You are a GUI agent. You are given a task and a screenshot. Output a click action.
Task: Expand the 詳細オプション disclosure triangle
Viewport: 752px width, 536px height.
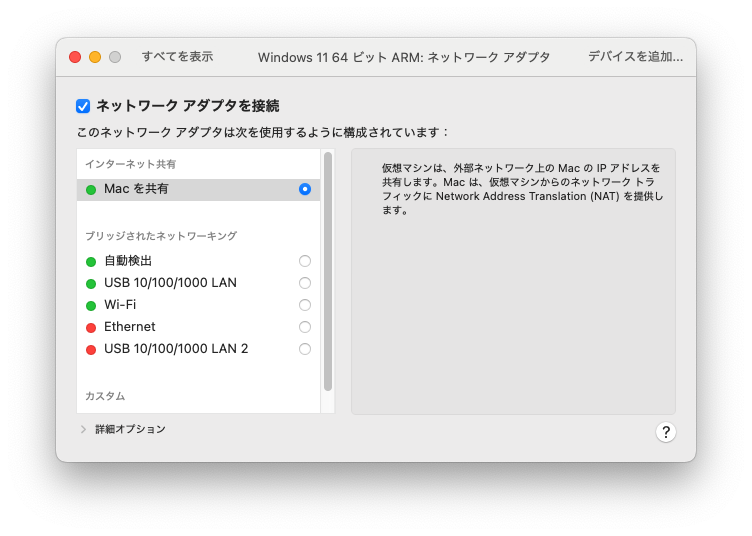(83, 429)
